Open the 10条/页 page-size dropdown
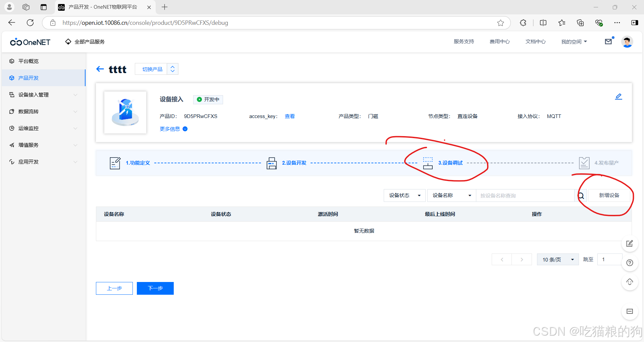644x342 pixels. (x=557, y=259)
